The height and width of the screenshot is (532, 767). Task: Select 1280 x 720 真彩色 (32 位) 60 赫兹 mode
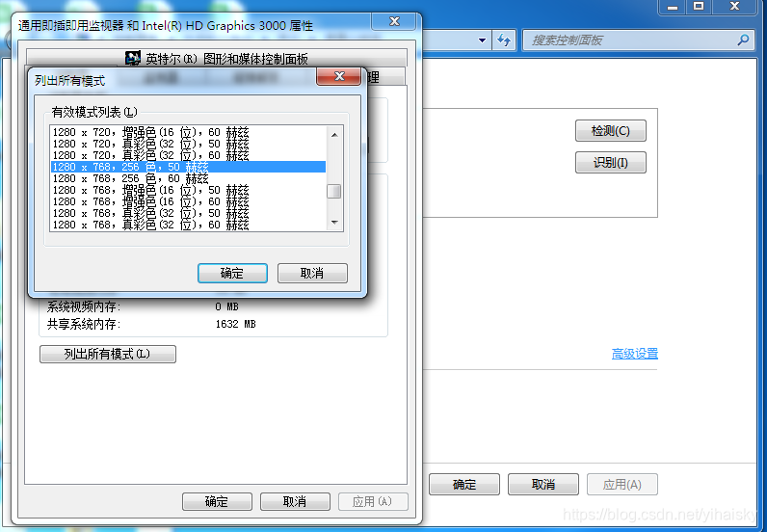(188, 155)
